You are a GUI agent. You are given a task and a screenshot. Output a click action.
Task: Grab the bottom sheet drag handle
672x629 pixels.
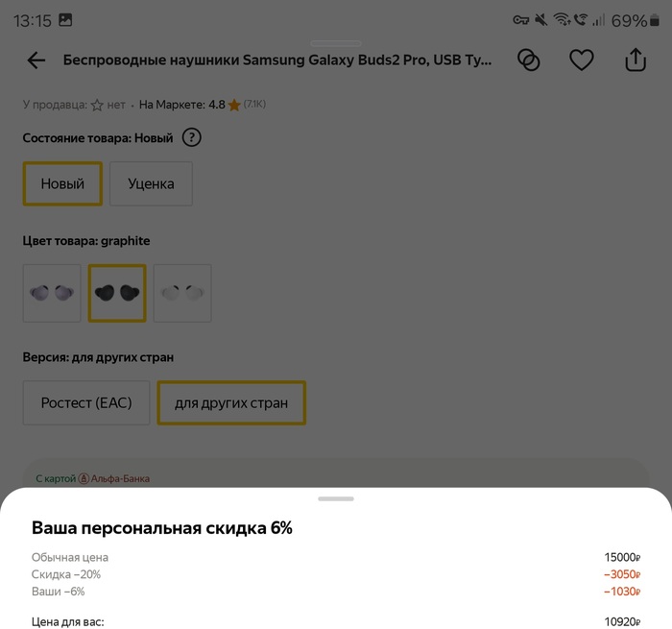click(336, 498)
